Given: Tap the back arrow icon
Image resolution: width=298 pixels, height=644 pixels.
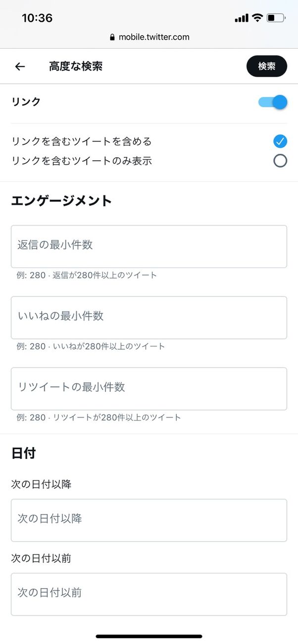Looking at the screenshot, I should [20, 66].
